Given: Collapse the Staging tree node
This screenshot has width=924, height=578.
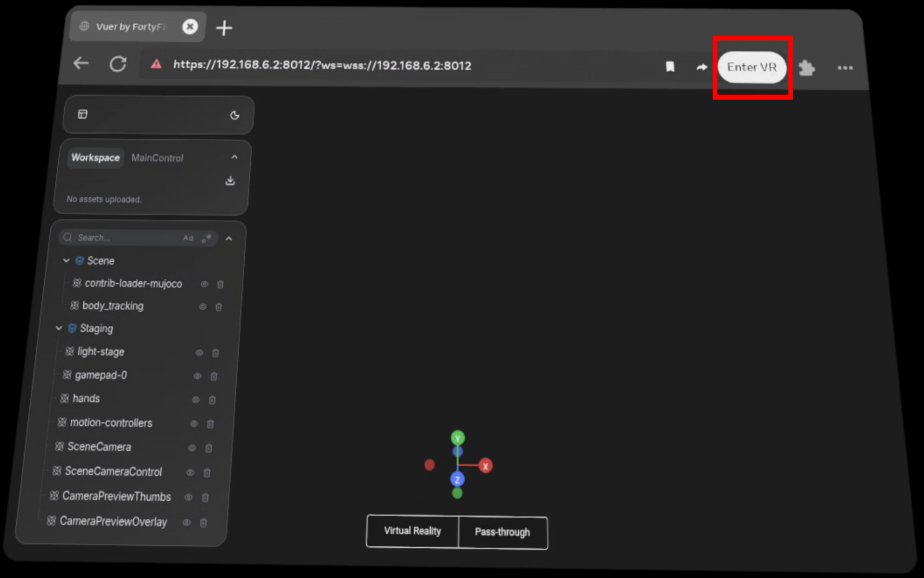Looking at the screenshot, I should pyautogui.click(x=59, y=328).
